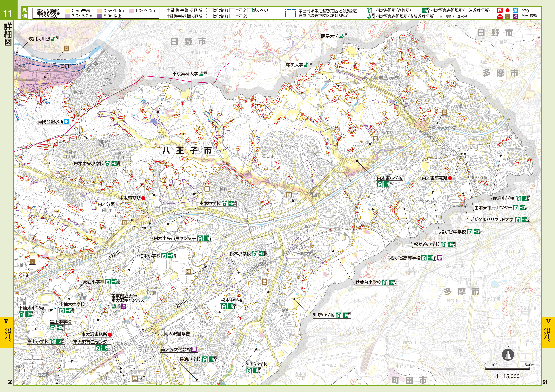
Task: Click the legend icon for 指定避難所(避難所)
Action: [x=369, y=10]
